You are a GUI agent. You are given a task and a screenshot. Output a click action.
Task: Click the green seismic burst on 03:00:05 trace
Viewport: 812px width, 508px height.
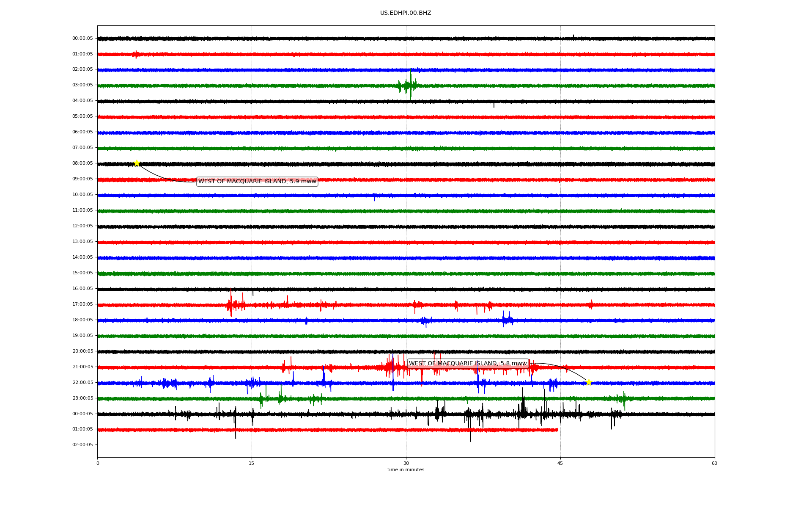409,86
